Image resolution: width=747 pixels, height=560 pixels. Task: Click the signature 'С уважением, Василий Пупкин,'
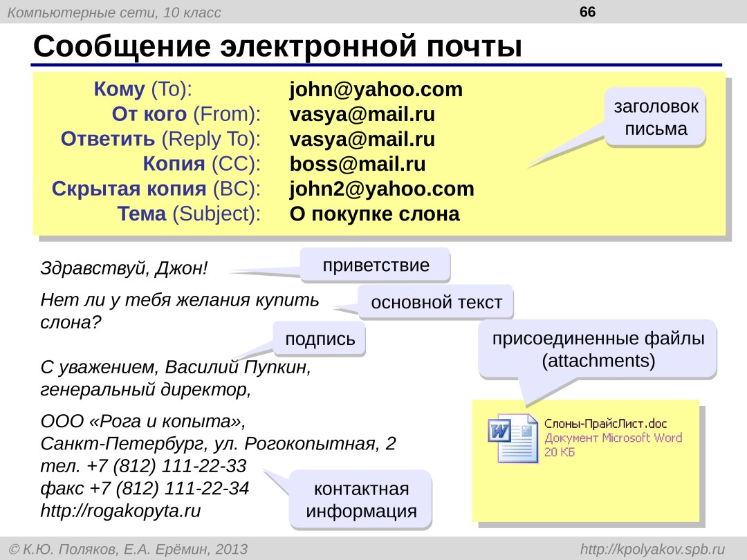coord(175,367)
